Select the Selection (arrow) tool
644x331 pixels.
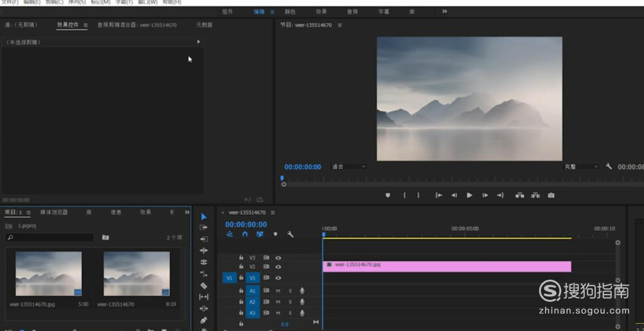coord(204,217)
